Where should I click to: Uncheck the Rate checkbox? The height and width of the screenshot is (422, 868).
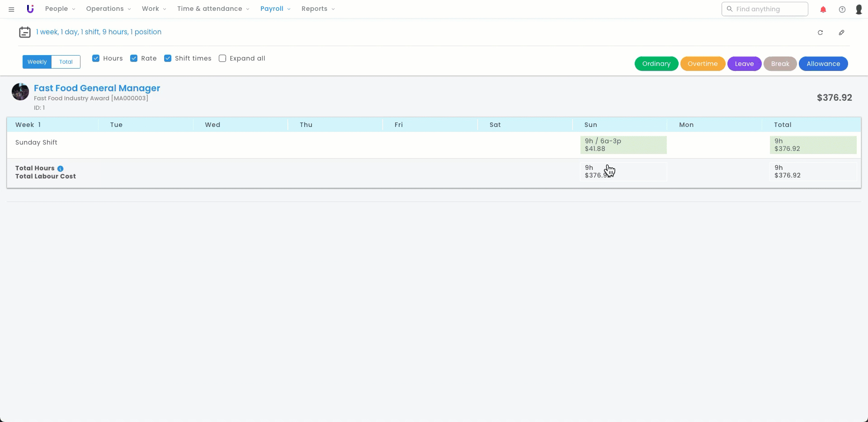(134, 58)
